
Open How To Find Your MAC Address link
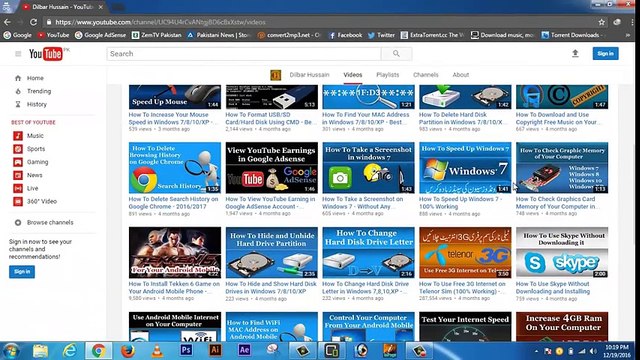coord(366,118)
